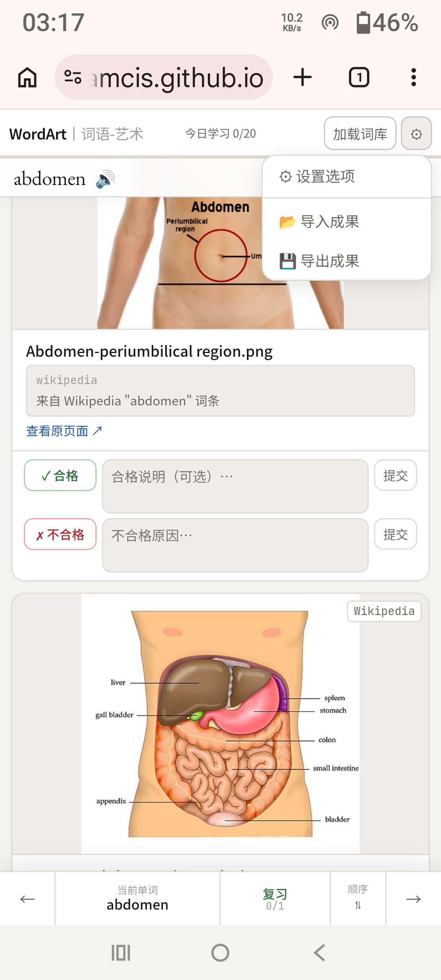Open the settings gear button
Viewport: 441px width, 980px height.
416,134
